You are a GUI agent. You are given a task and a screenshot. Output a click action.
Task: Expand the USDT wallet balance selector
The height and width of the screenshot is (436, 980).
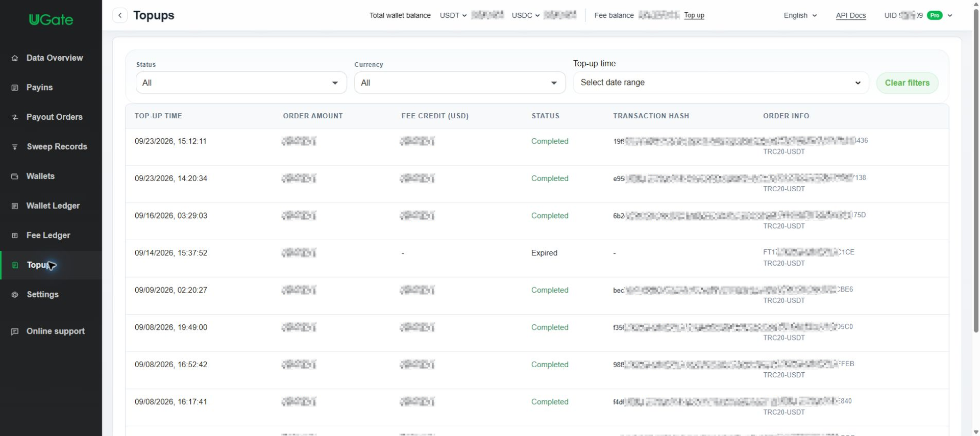[x=453, y=15]
